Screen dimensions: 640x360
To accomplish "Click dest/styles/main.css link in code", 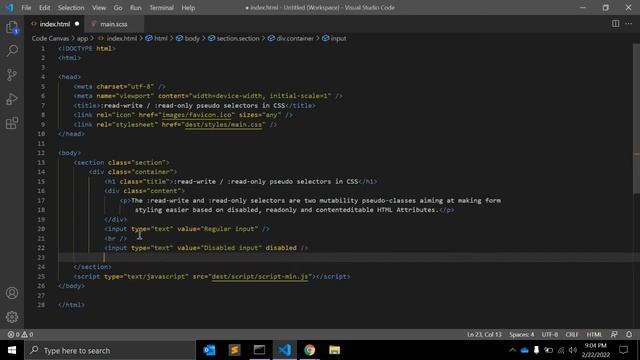I will tap(223, 124).
